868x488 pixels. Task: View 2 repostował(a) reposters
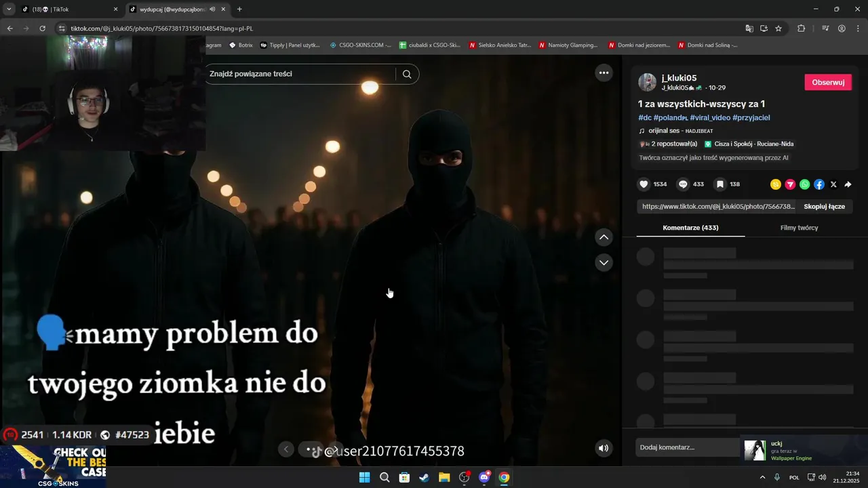[668, 144]
